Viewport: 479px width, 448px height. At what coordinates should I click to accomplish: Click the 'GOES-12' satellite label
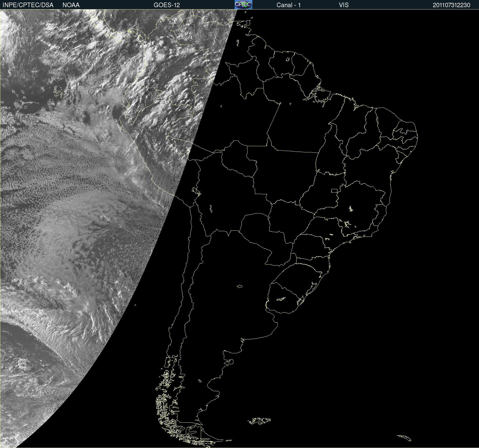167,5
